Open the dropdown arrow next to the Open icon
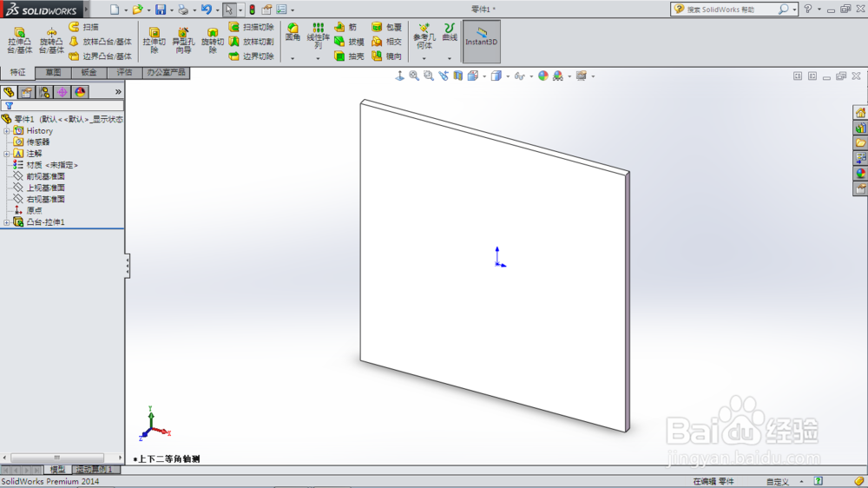Image resolution: width=868 pixels, height=488 pixels. (148, 10)
